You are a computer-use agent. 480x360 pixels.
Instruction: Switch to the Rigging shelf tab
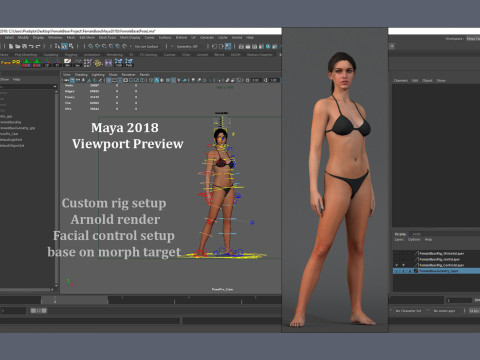(x=71, y=55)
